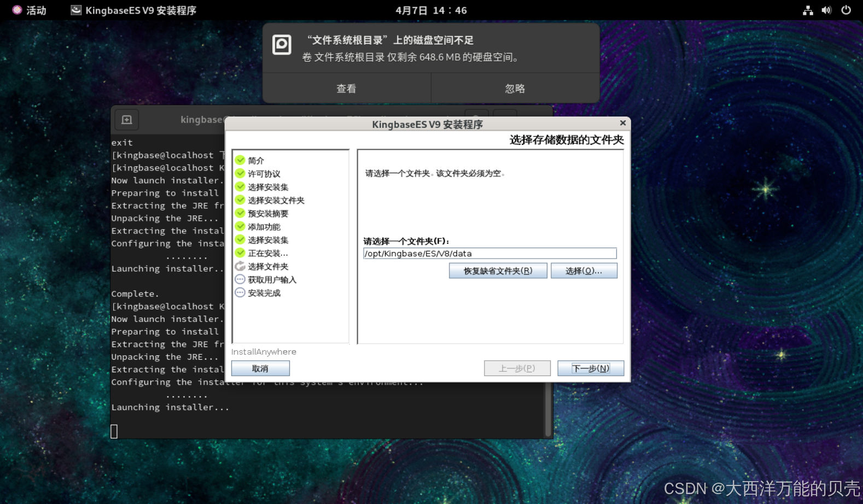This screenshot has height=504, width=863.
Task: Open the 活动 activities overview
Action: (x=29, y=10)
